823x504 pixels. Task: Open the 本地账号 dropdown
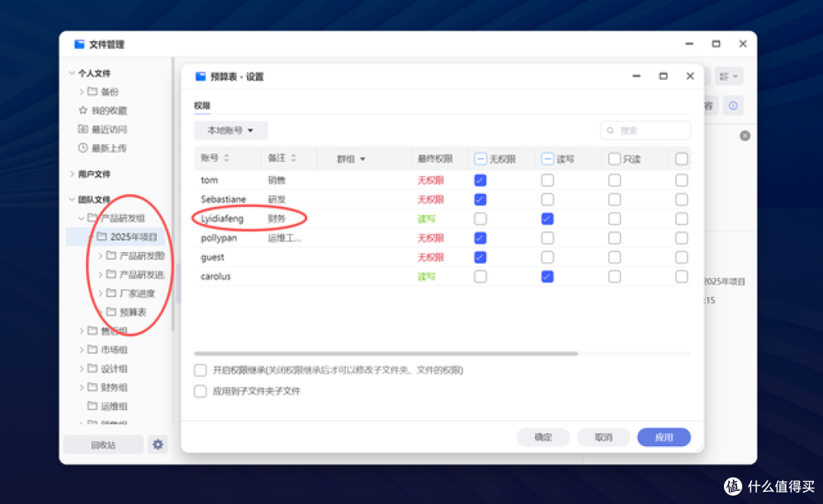(230, 130)
